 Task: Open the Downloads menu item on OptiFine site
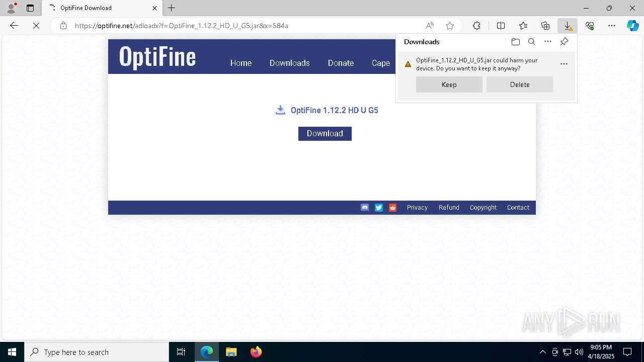(290, 63)
